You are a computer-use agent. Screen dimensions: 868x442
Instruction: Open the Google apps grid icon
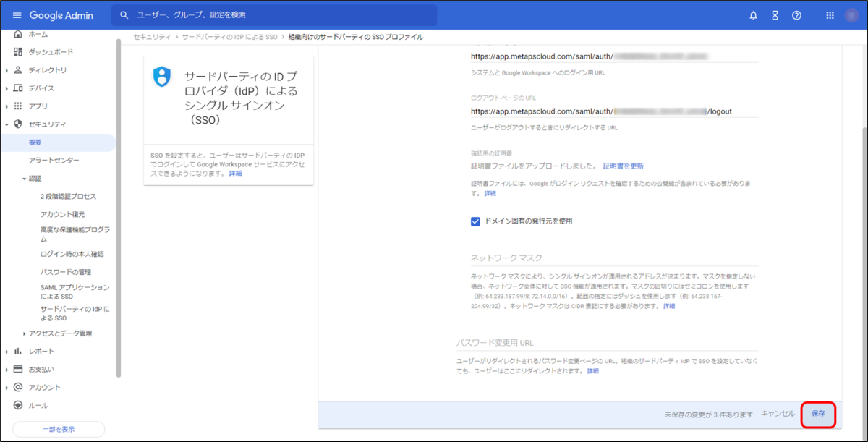(x=829, y=14)
